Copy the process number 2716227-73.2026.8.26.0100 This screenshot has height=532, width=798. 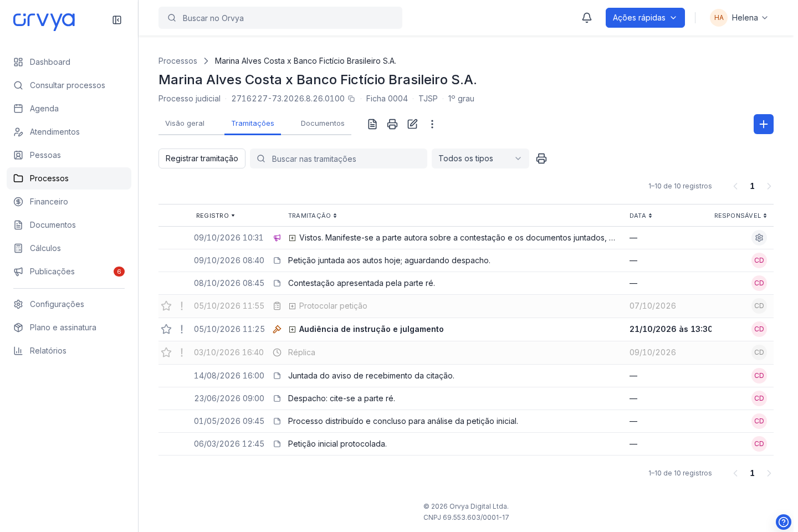point(351,99)
